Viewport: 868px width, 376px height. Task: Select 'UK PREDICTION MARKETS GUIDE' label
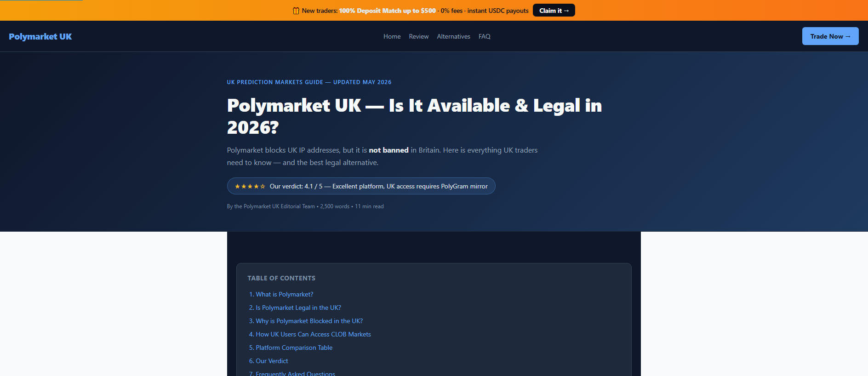(275, 82)
